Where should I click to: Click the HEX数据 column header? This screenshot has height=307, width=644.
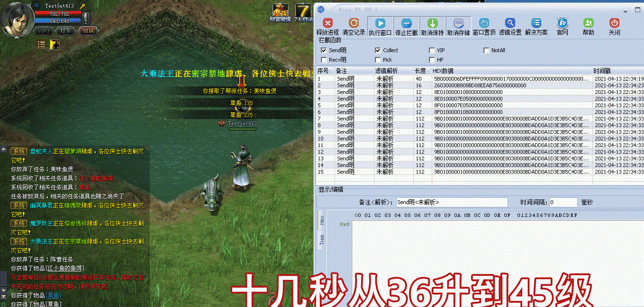coord(512,71)
